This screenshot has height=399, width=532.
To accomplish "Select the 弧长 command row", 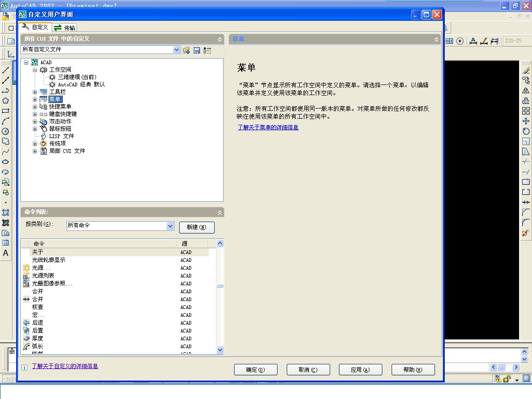I will [115, 346].
